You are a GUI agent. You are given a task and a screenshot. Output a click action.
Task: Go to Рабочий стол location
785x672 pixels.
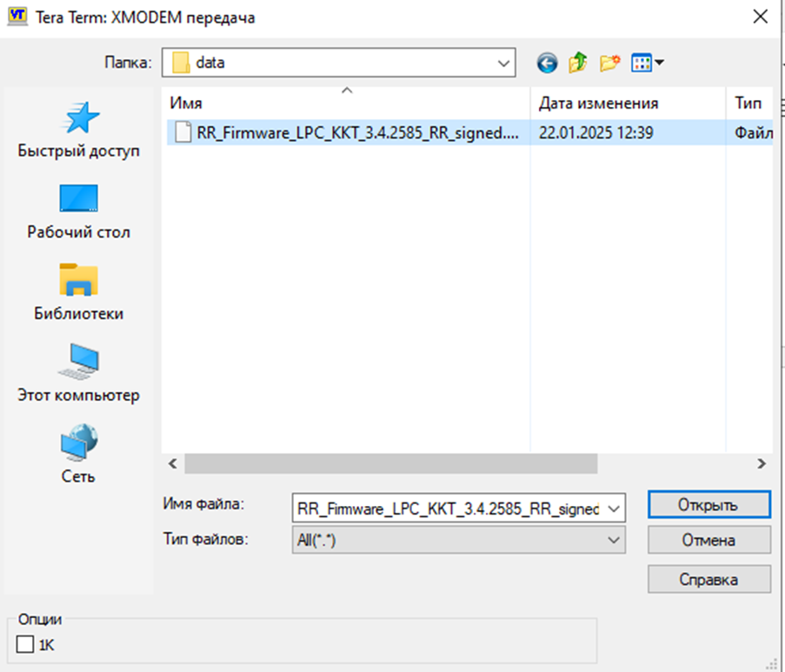78,211
